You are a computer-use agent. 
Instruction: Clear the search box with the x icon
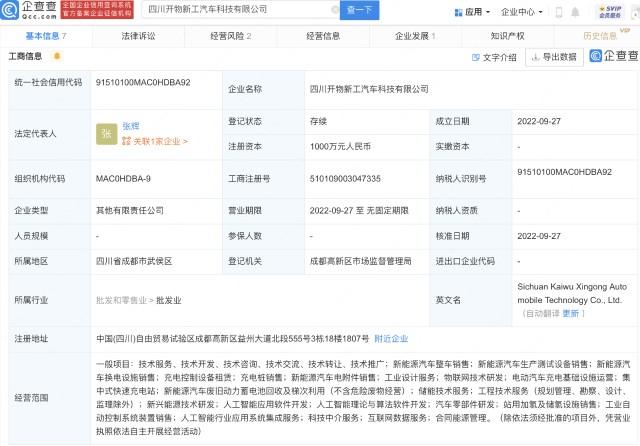pyautogui.click(x=334, y=10)
